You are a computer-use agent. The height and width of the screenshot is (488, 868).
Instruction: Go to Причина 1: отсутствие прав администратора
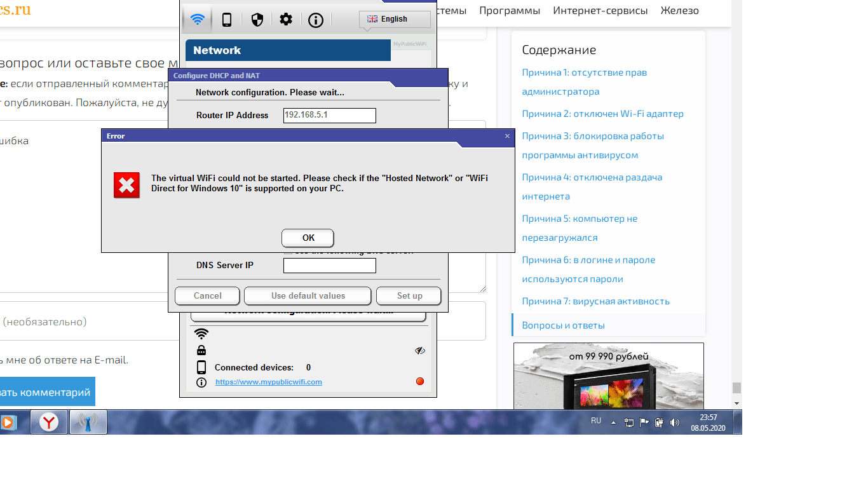pyautogui.click(x=585, y=82)
